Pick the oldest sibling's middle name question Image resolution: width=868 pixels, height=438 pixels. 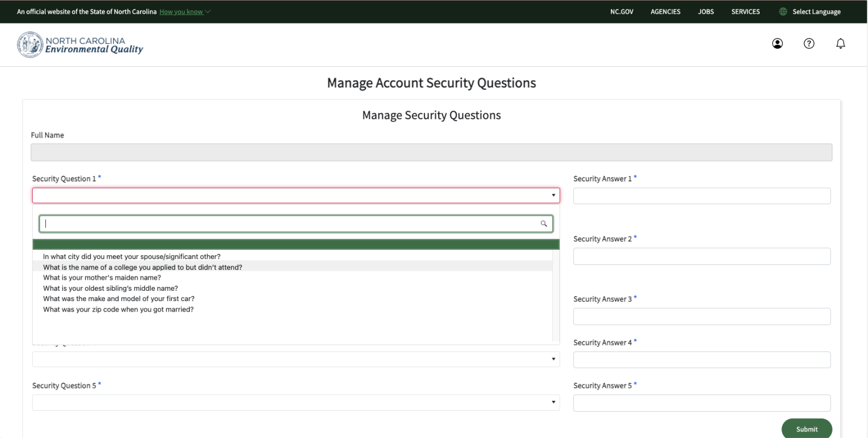pyautogui.click(x=110, y=289)
